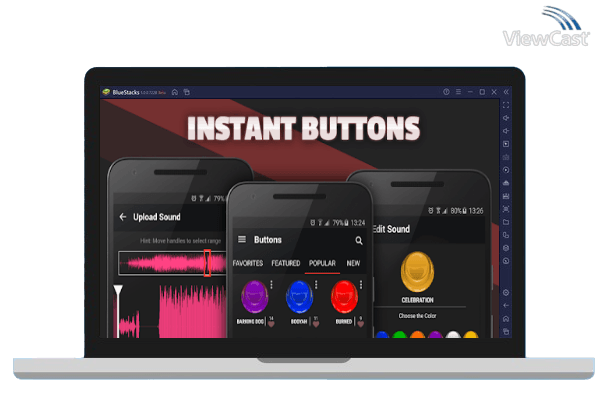The width and height of the screenshot is (602, 414).
Task: Open the hamburger menu beside Buttons title
Action: coord(242,239)
